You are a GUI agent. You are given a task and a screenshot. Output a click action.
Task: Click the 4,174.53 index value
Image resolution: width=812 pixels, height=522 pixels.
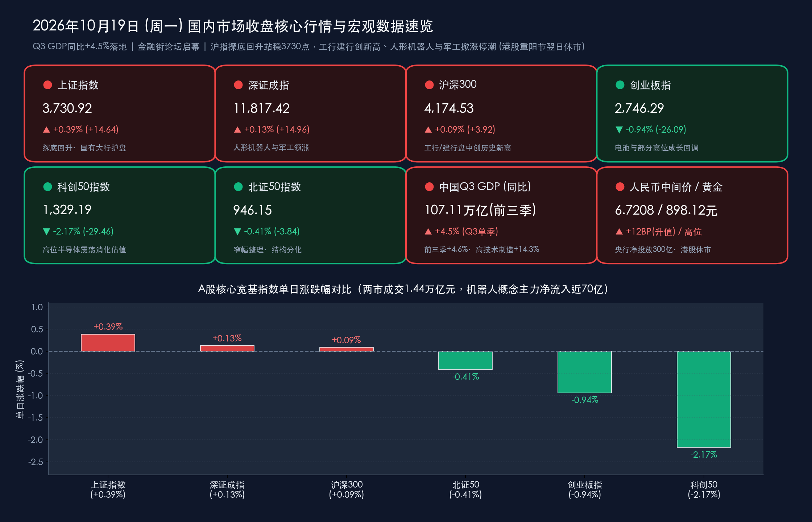coord(449,108)
